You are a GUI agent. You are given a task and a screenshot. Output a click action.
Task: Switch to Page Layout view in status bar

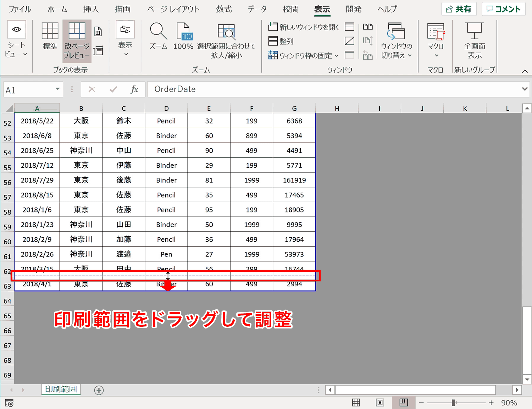pos(380,402)
